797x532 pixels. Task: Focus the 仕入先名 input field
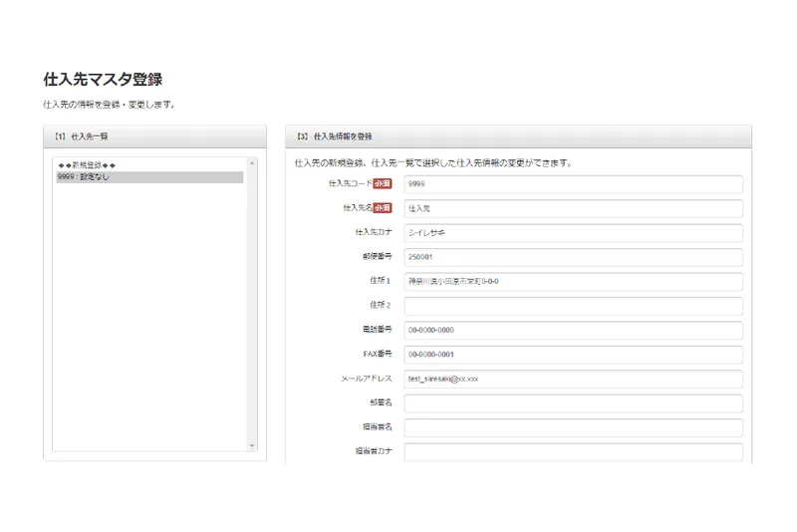click(574, 208)
